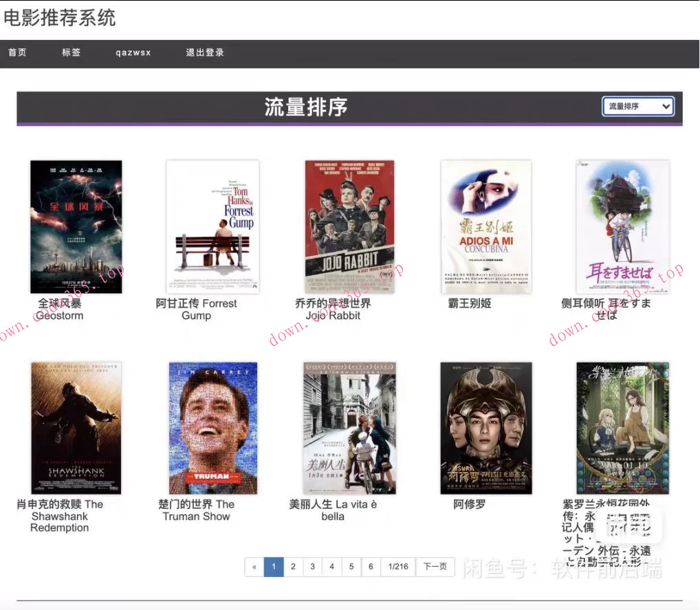
Task: Open the 紫罗兰永恒花园 poster image
Action: point(623,428)
